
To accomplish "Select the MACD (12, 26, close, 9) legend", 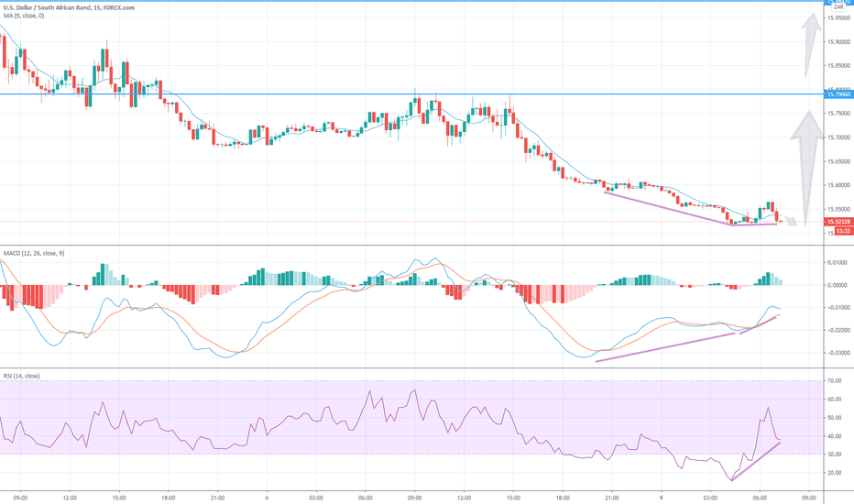I will 34,253.
